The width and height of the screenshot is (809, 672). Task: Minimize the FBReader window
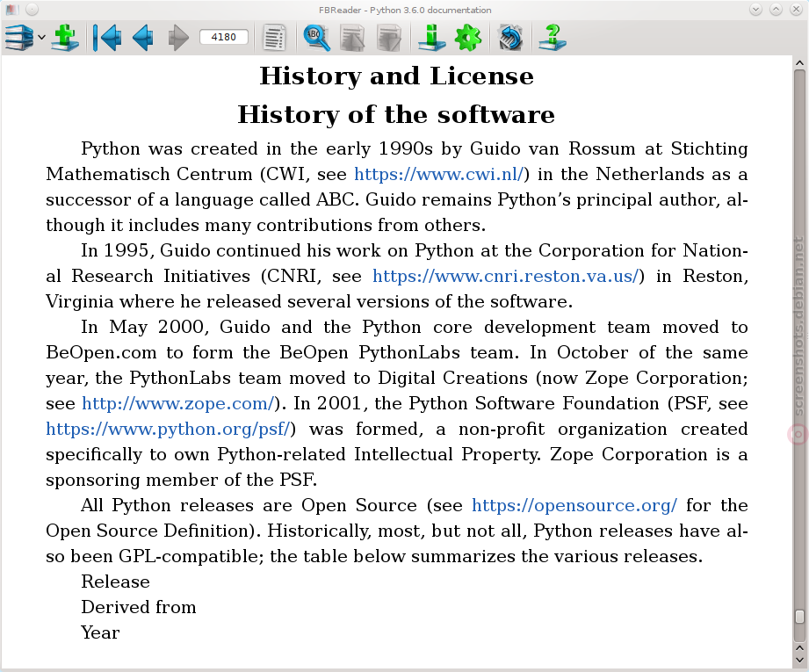point(756,10)
